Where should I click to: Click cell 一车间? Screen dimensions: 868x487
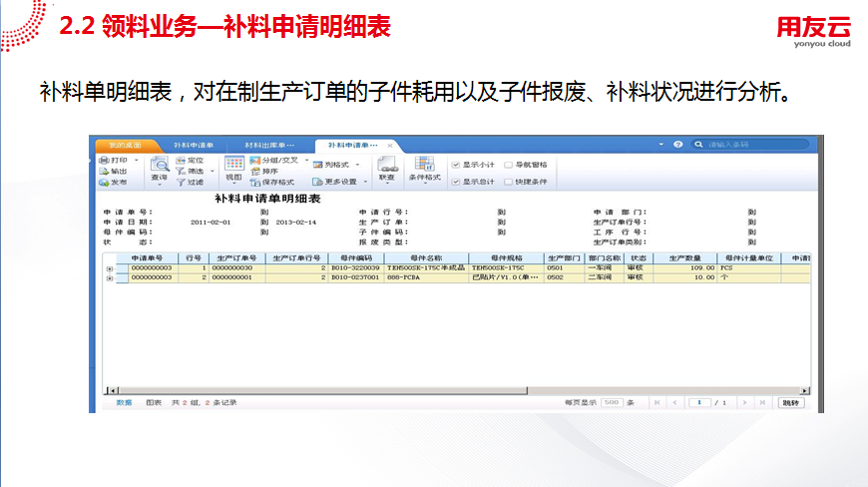[604, 267]
